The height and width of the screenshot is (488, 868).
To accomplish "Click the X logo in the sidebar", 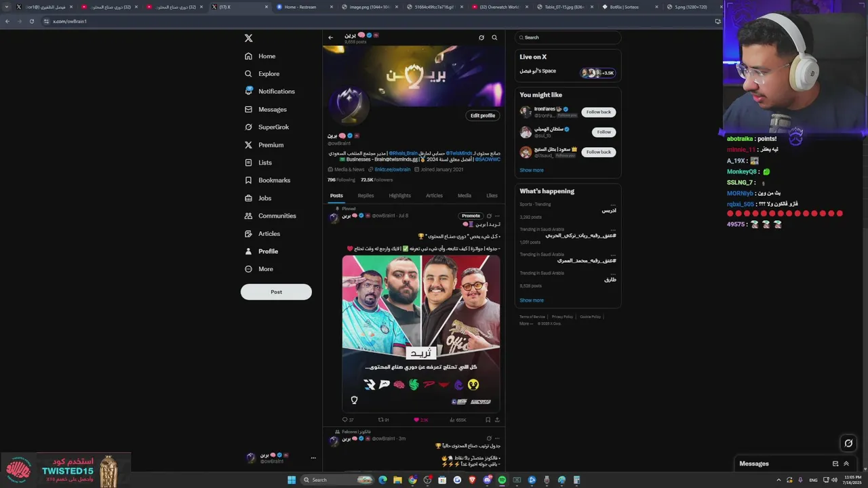I will point(249,38).
